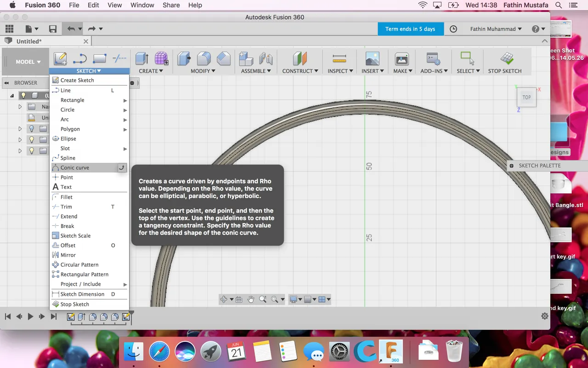Choose Ellipse in the Sketch menu
The image size is (588, 368).
pos(89,138)
